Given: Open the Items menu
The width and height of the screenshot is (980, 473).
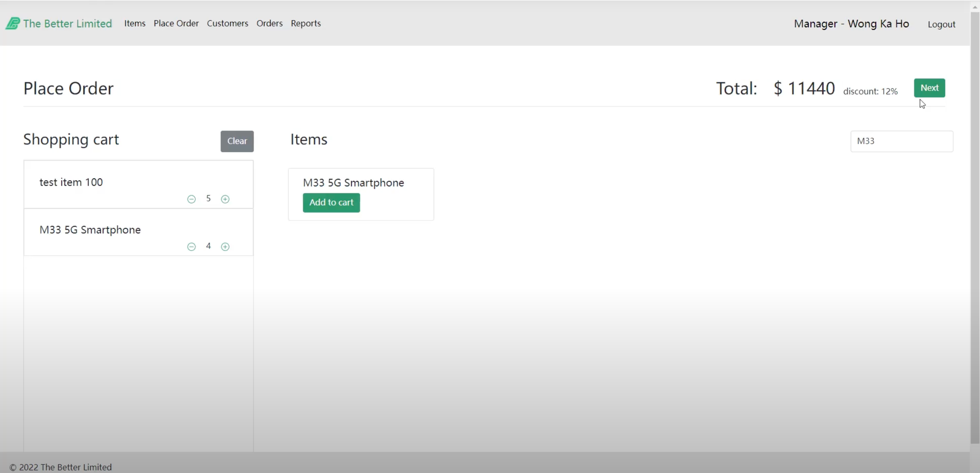Looking at the screenshot, I should click(135, 23).
